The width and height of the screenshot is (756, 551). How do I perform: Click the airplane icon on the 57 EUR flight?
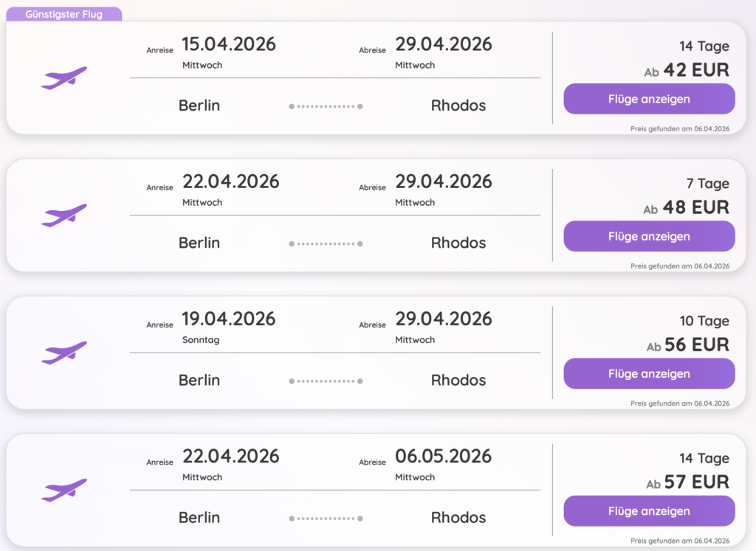pos(64,490)
